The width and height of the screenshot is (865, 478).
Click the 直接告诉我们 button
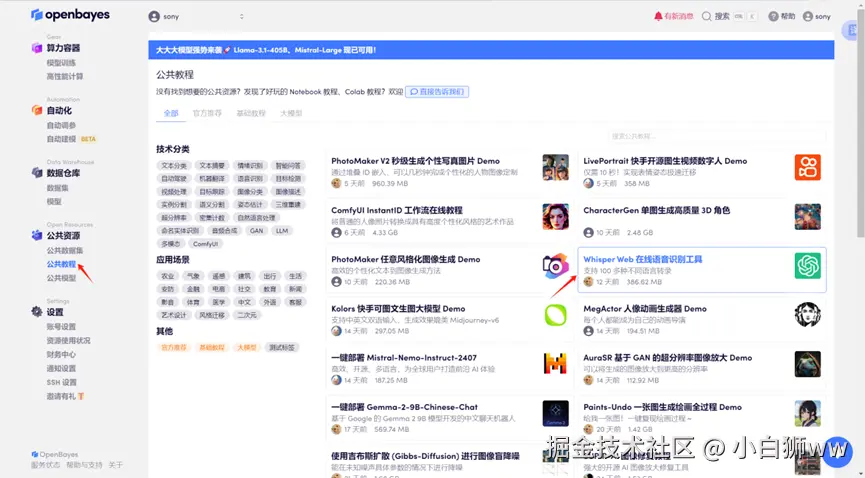coord(437,92)
